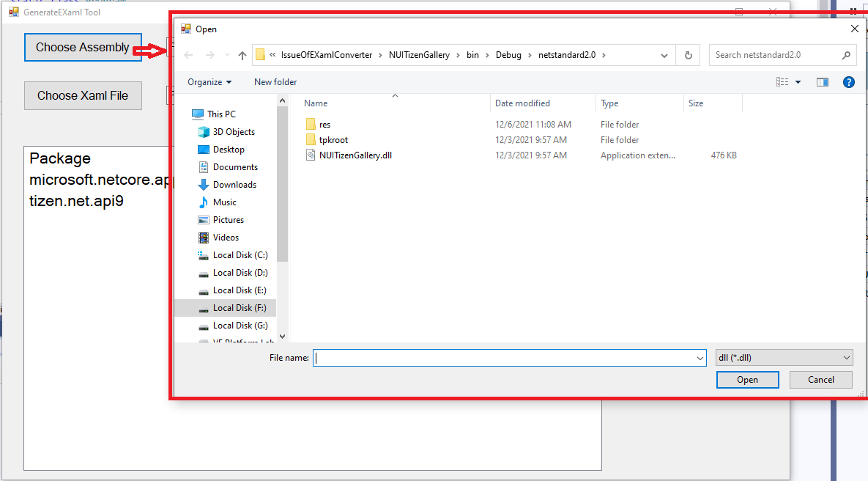Expand the address bar history dropdown

(x=664, y=55)
